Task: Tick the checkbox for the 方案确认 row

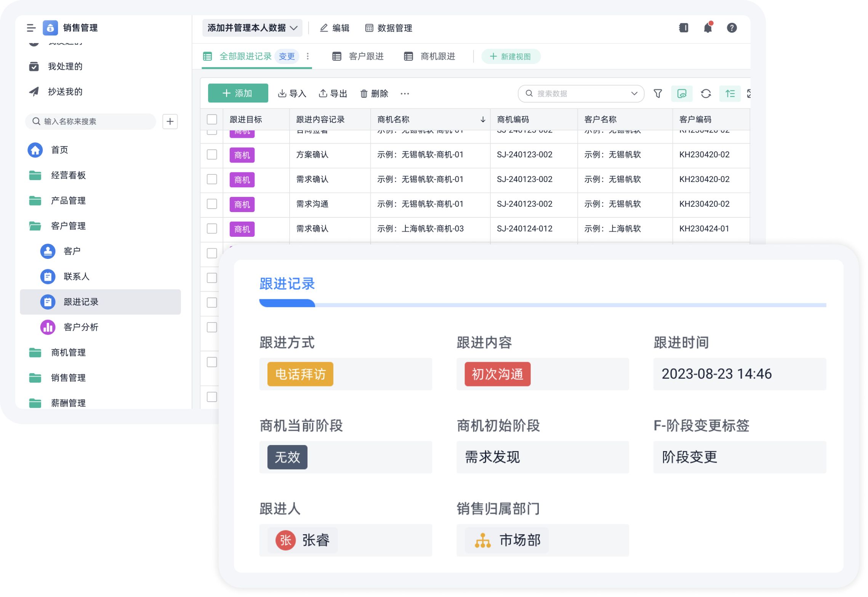Action: (x=212, y=155)
